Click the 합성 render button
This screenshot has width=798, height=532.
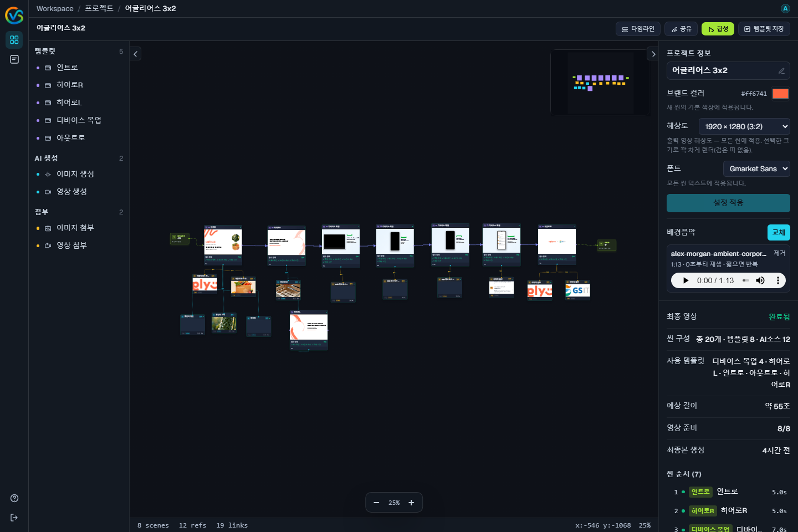coord(718,29)
